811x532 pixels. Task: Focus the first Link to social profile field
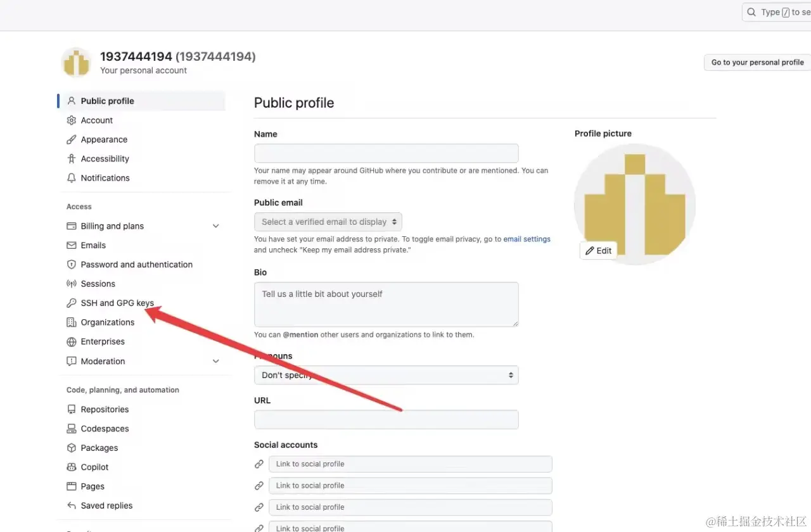[x=411, y=464]
